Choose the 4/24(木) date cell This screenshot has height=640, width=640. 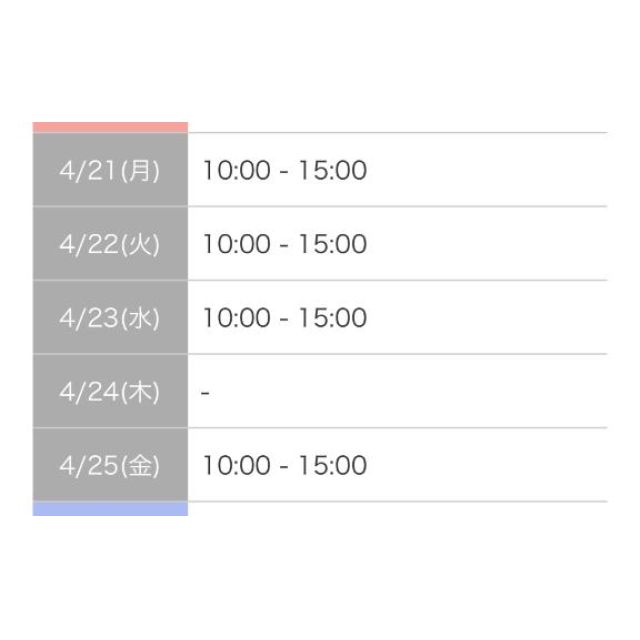110,392
